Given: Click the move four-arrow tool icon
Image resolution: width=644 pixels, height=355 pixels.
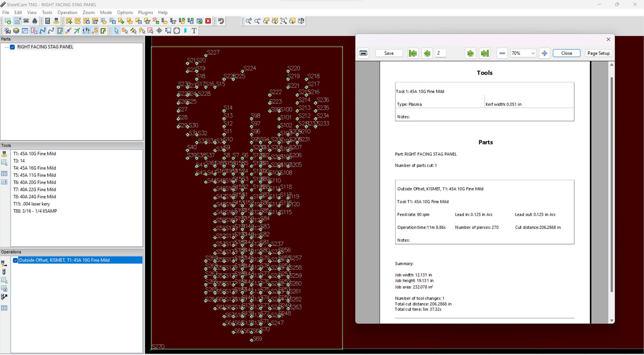Looking at the screenshot, I should click(159, 31).
